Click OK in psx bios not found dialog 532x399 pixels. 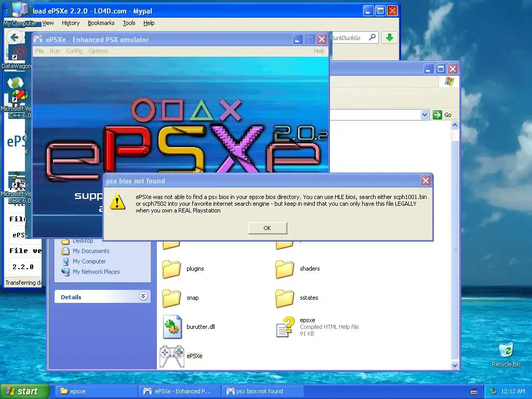click(268, 228)
